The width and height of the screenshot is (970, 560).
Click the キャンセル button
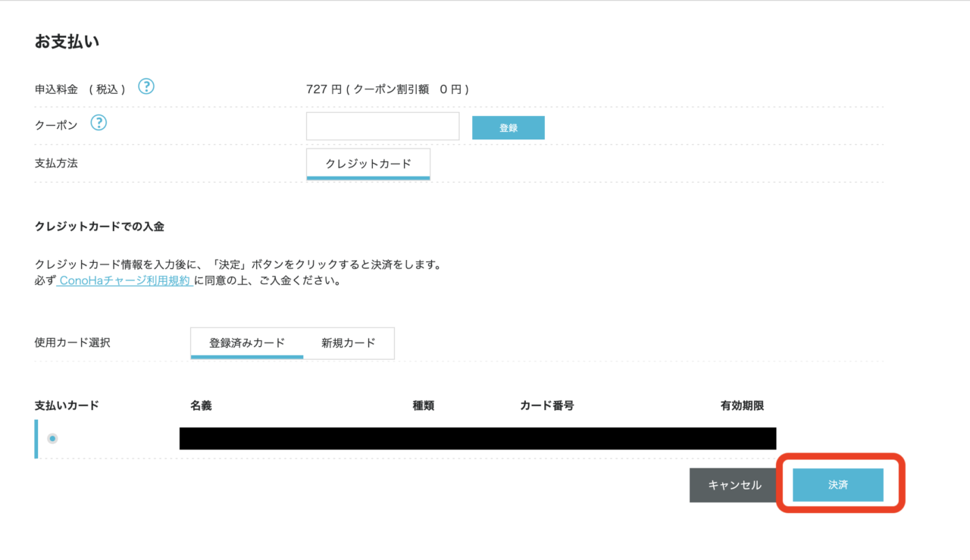(733, 485)
